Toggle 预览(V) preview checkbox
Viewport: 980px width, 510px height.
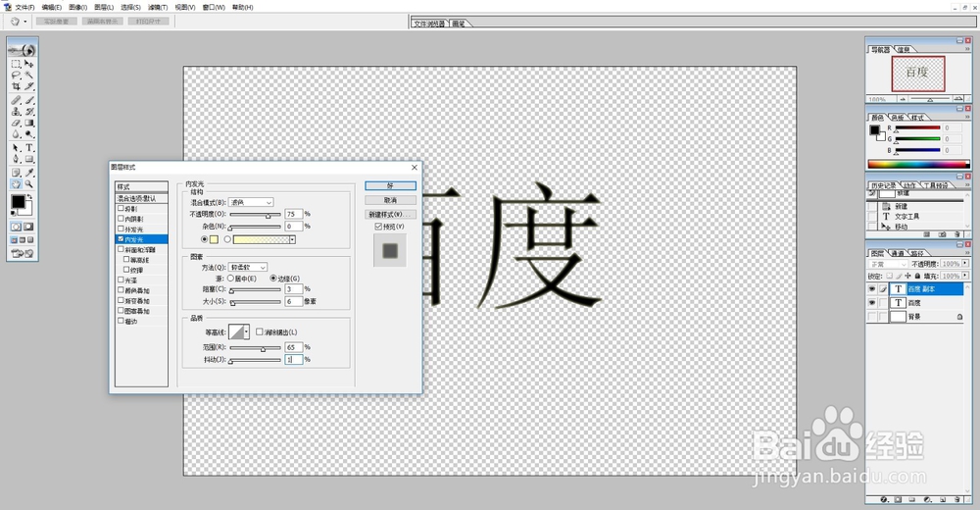[x=378, y=227]
